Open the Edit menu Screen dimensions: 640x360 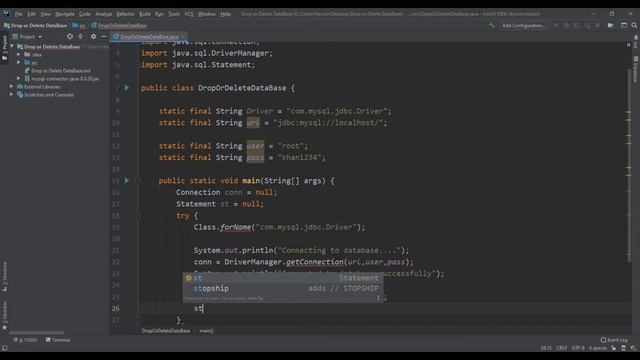31,14
